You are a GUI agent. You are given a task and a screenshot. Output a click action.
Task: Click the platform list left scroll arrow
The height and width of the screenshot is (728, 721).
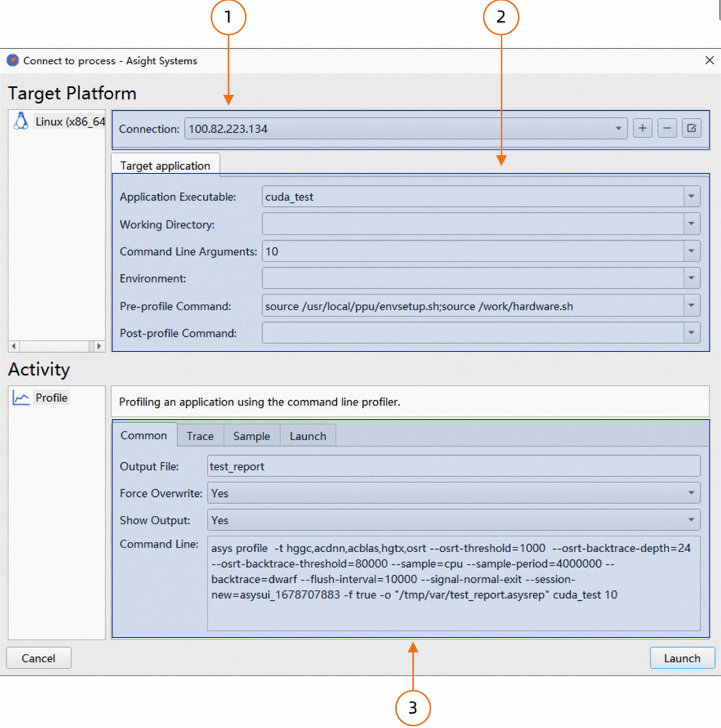click(x=14, y=346)
